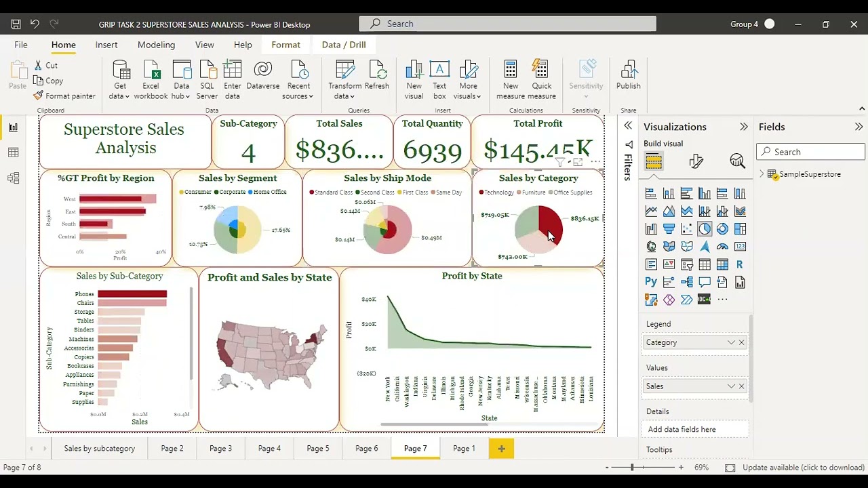Viewport: 868px width, 488px height.
Task: Click the Fields pane Search box
Action: (x=811, y=152)
